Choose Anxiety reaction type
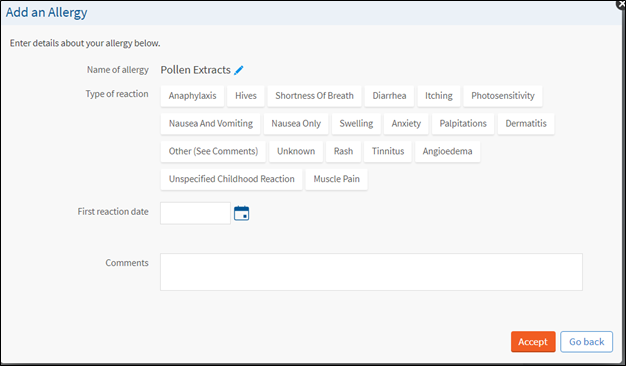This screenshot has height=366, width=626. [x=406, y=124]
